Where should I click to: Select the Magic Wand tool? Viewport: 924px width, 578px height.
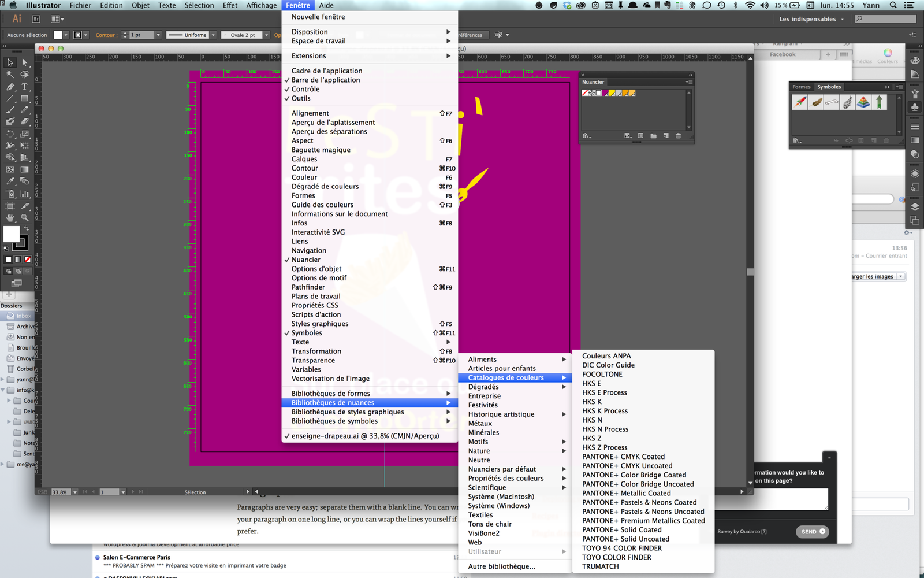pos(10,74)
